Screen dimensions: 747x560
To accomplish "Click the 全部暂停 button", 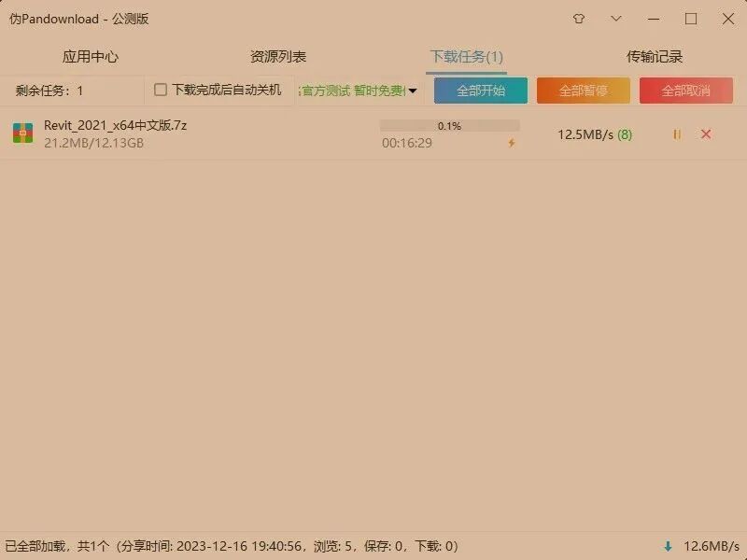I will point(583,91).
